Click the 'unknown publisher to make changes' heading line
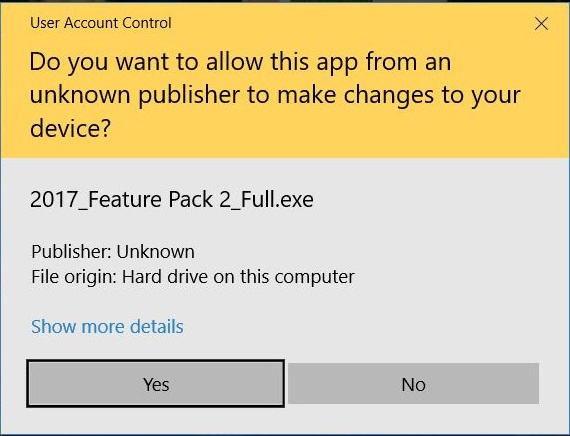 coord(275,95)
